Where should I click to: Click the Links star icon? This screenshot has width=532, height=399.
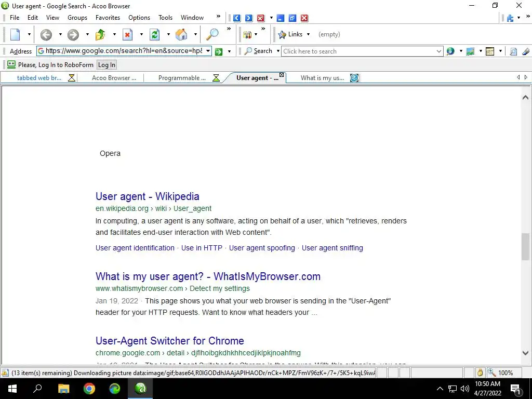[282, 35]
